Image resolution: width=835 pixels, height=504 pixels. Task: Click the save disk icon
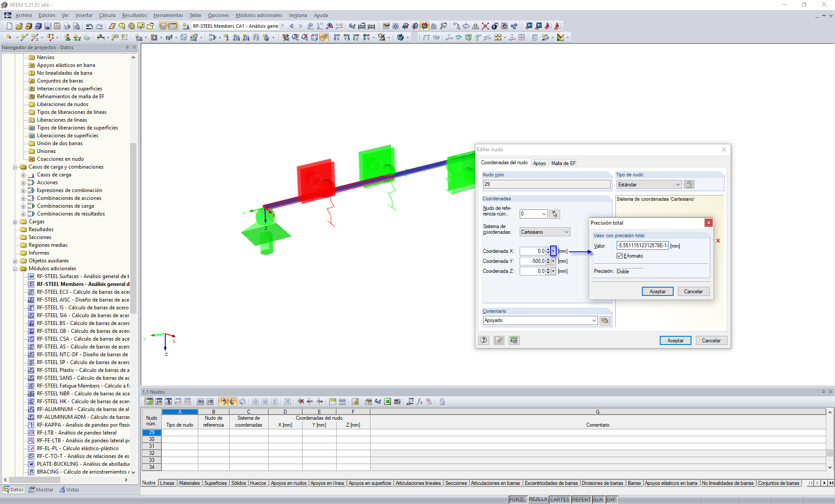tap(47, 26)
